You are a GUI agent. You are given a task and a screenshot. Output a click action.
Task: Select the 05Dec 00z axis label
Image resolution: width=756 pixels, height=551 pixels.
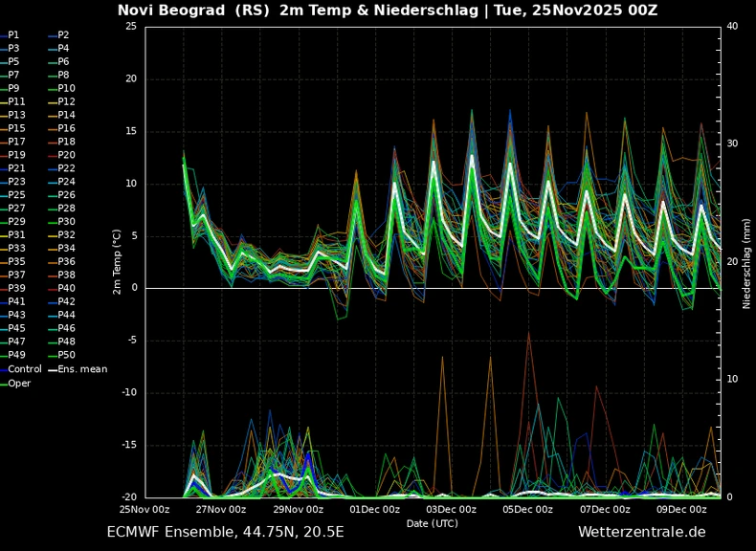coord(528,510)
